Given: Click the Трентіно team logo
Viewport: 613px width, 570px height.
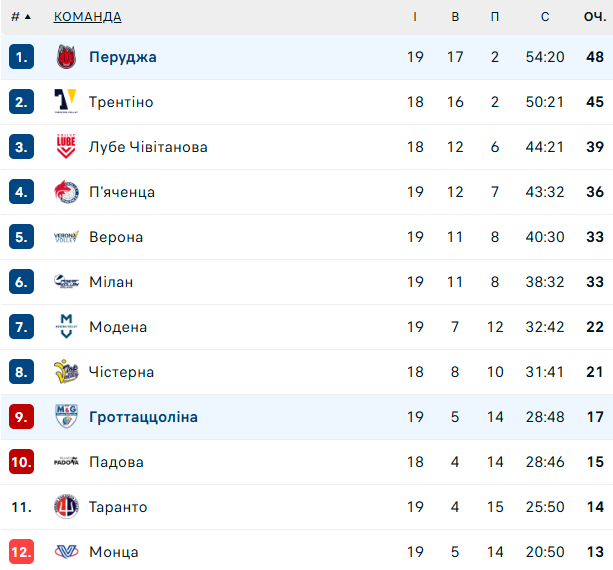Looking at the screenshot, I should click(x=66, y=102).
